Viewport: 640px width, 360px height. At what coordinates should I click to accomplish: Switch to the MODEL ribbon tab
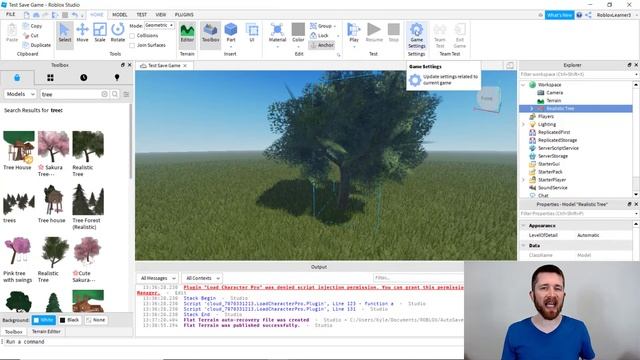120,15
